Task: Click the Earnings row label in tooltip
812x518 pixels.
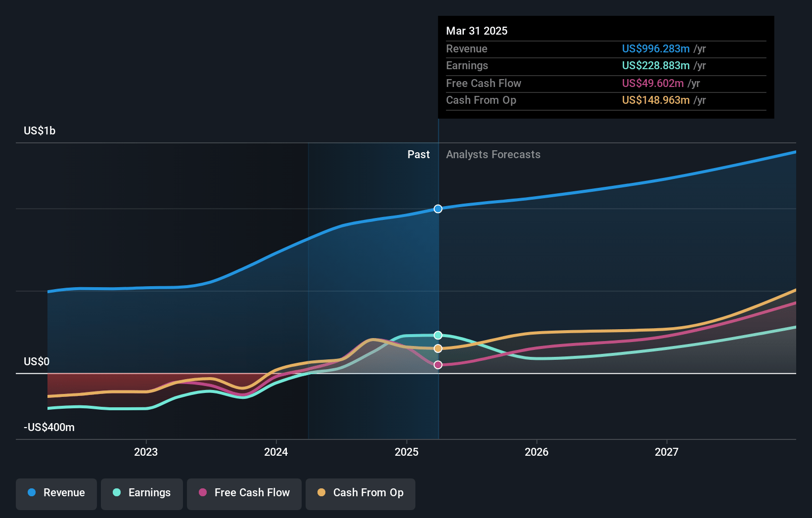Action: [x=467, y=65]
